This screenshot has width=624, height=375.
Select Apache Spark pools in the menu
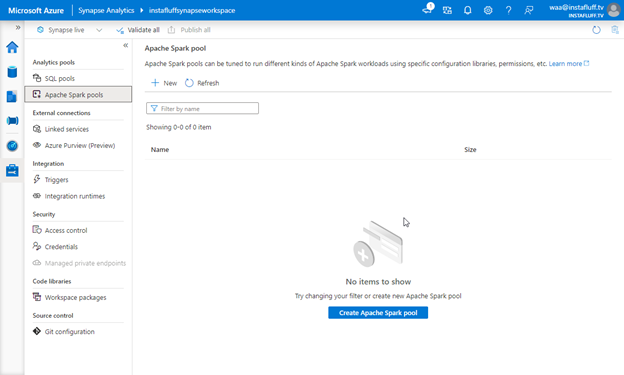click(78, 94)
